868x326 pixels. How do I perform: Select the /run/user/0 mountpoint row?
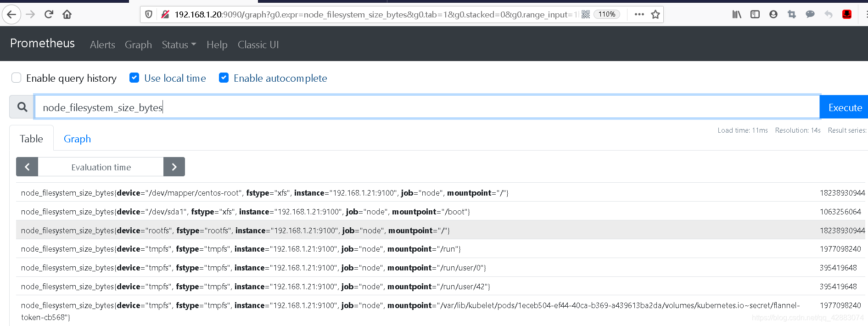[x=441, y=268]
